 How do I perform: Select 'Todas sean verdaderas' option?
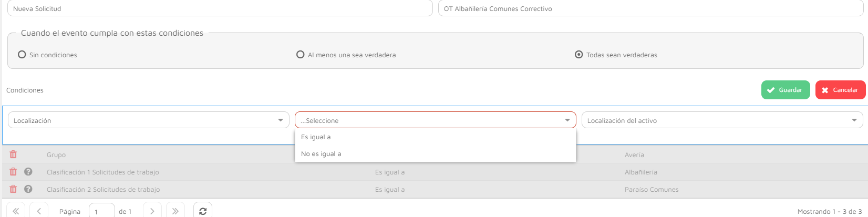pos(579,55)
